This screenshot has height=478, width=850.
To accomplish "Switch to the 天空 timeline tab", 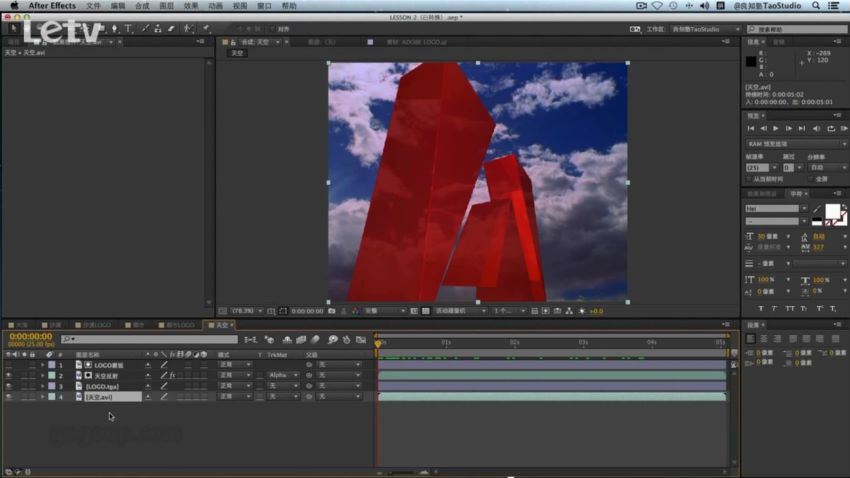I will tap(221, 325).
